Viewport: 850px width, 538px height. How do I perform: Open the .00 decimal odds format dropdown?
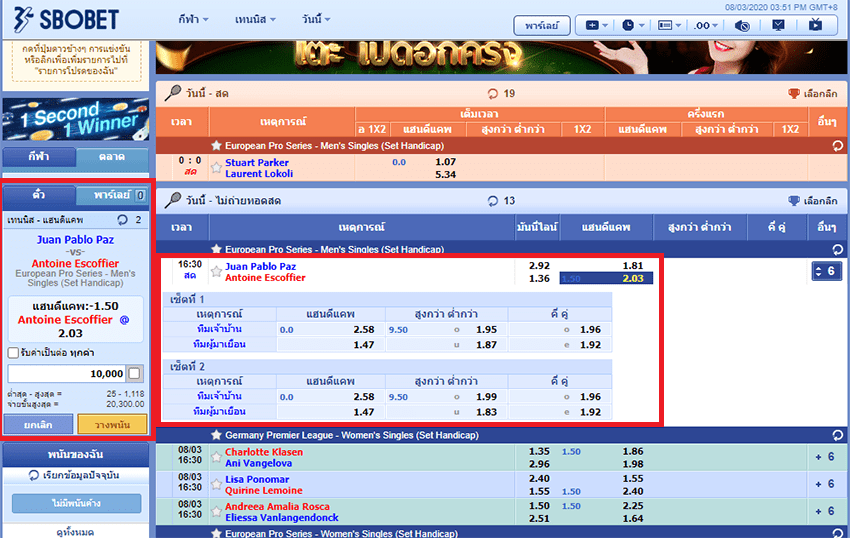[706, 25]
